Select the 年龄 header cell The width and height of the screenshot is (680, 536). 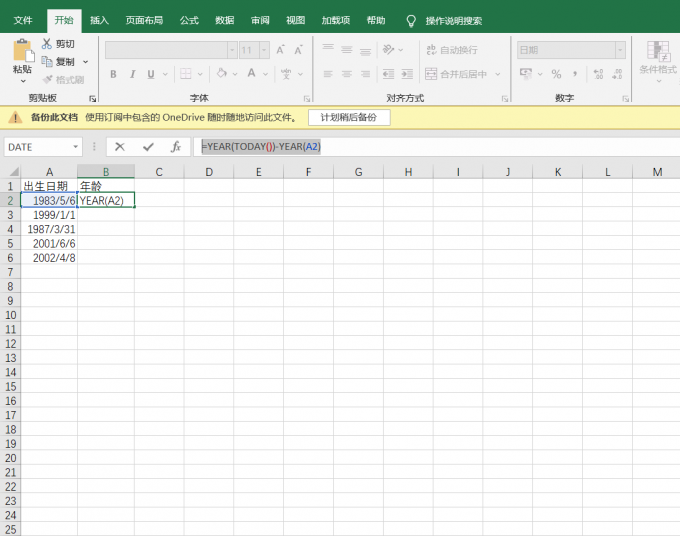pyautogui.click(x=106, y=186)
